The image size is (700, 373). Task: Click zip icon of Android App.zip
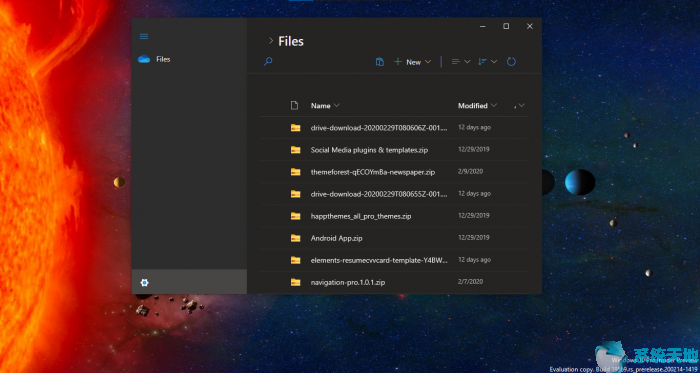(x=296, y=238)
